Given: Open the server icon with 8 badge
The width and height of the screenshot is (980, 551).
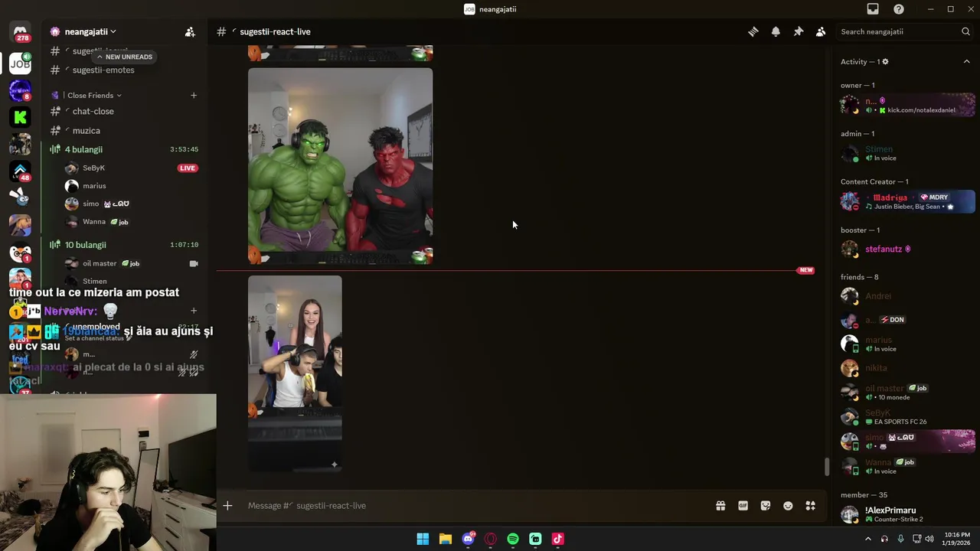Looking at the screenshot, I should point(21,90).
